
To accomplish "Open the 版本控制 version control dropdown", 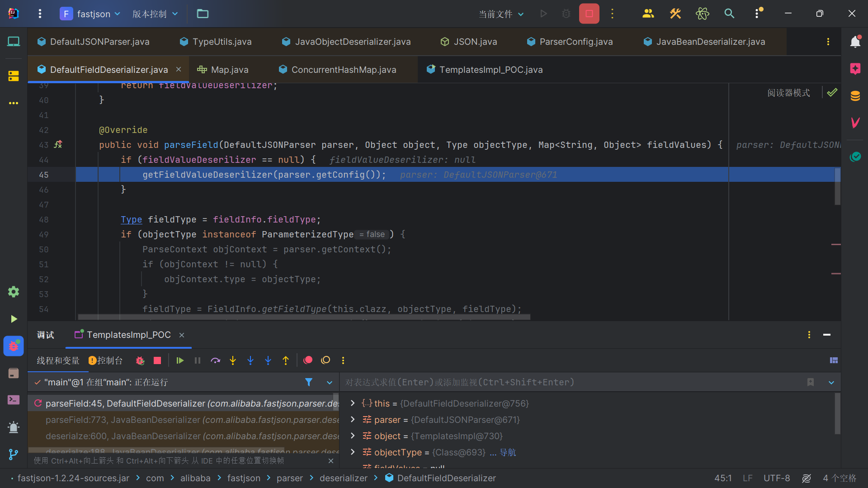I will 155,14.
